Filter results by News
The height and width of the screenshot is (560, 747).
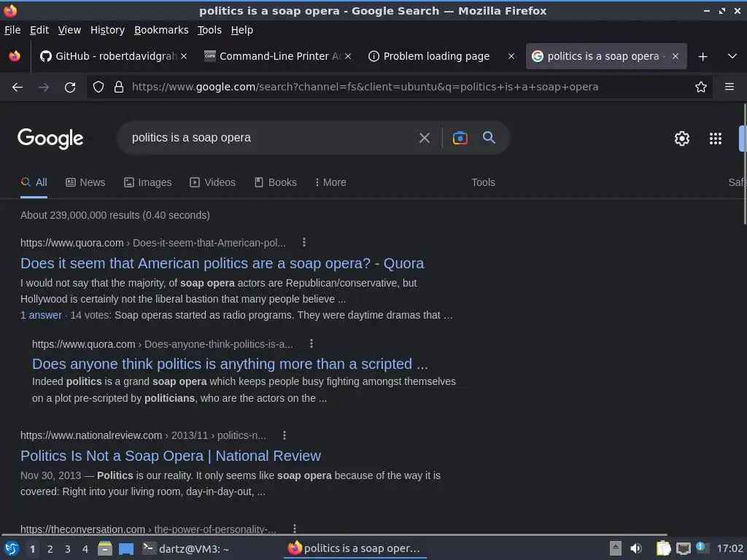pyautogui.click(x=85, y=182)
